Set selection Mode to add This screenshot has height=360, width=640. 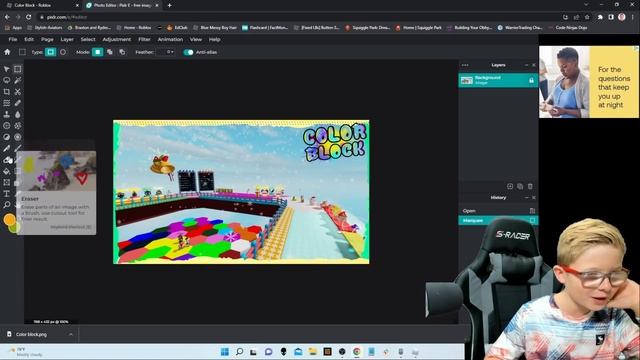110,52
